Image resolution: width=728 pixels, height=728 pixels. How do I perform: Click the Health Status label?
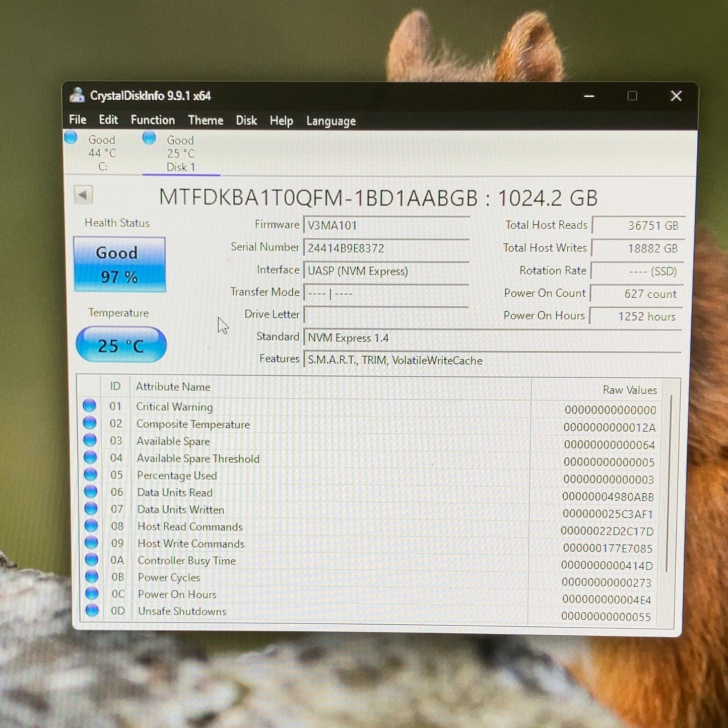click(x=117, y=223)
